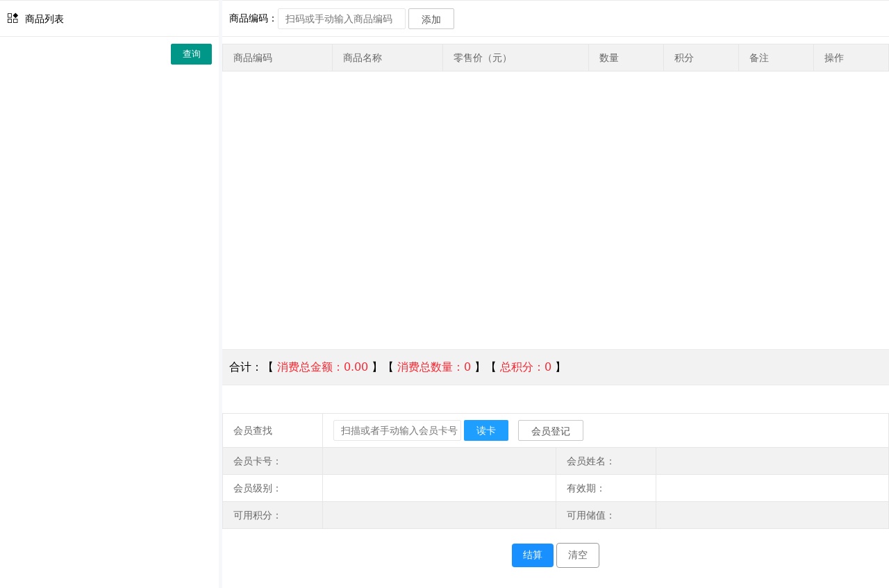This screenshot has height=588, width=889.
Task: Focus the 商品编码 barcode input field
Action: point(341,19)
